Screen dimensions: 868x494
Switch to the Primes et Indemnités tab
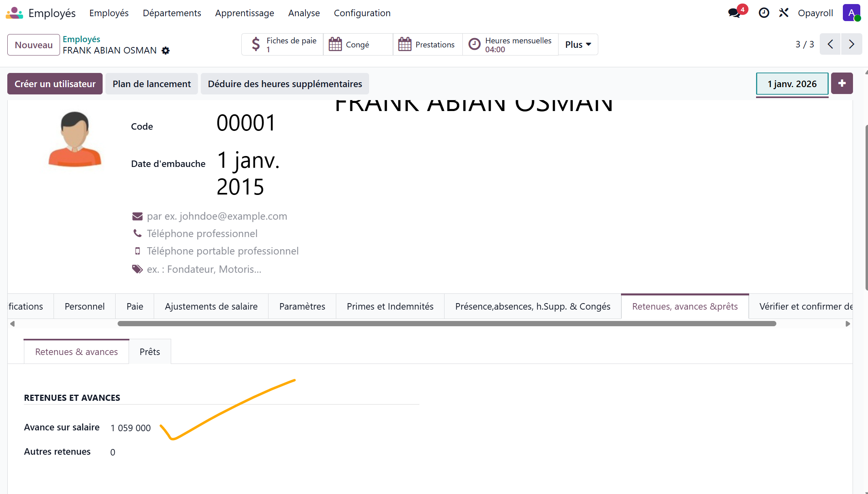(390, 306)
